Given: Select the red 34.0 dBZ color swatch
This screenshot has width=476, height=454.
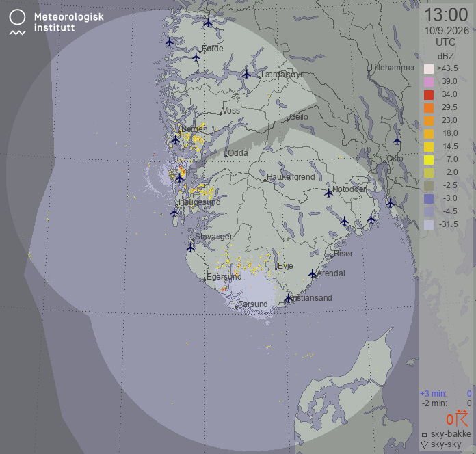Looking at the screenshot, I should pos(429,95).
